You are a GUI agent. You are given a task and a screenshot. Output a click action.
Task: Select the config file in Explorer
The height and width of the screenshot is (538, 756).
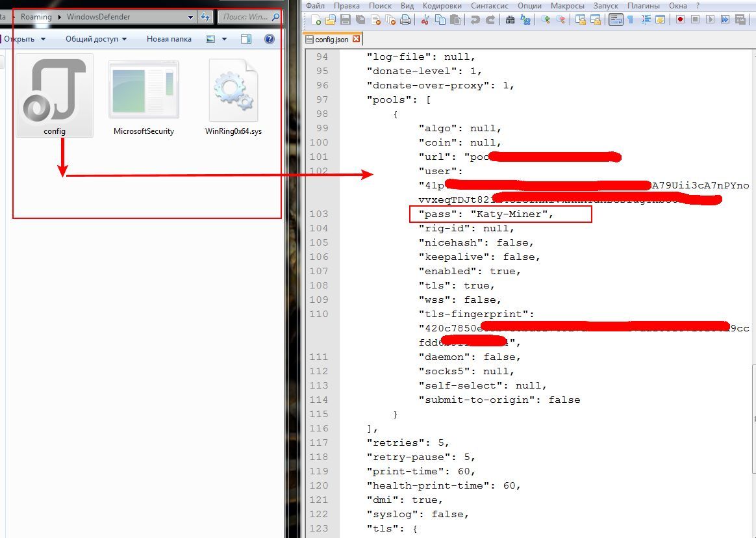pyautogui.click(x=55, y=96)
